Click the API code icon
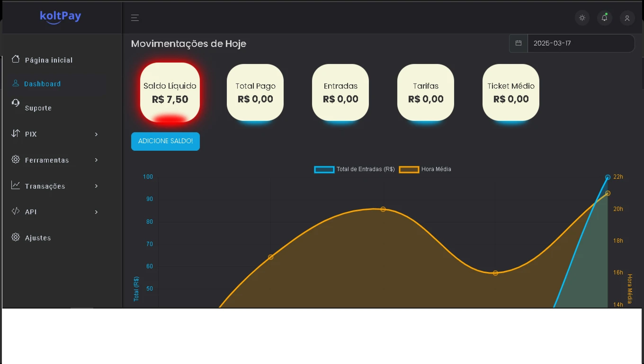Image resolution: width=644 pixels, height=364 pixels. coord(16,211)
